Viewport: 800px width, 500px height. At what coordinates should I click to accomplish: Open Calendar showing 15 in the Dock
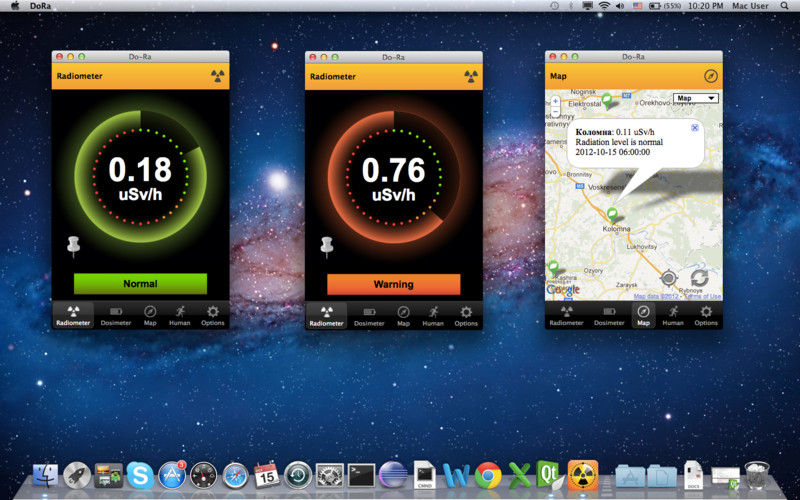[x=267, y=476]
